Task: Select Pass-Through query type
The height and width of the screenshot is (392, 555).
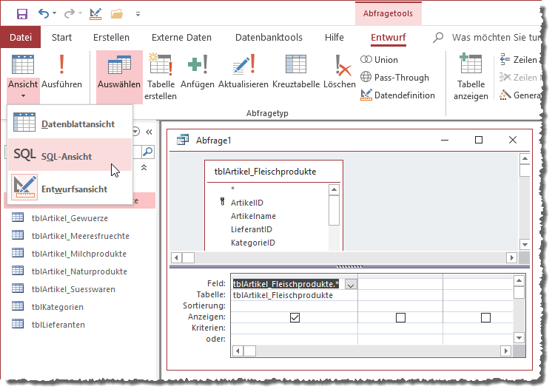Action: (394, 78)
